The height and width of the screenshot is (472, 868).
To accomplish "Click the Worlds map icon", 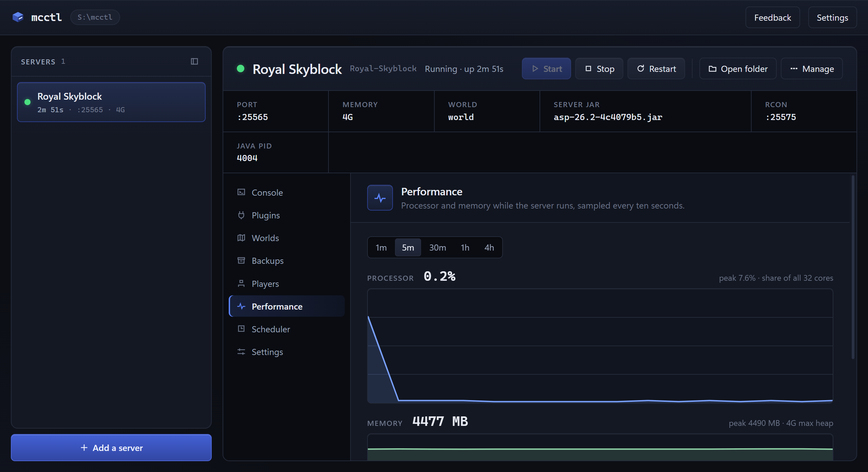I will point(241,238).
